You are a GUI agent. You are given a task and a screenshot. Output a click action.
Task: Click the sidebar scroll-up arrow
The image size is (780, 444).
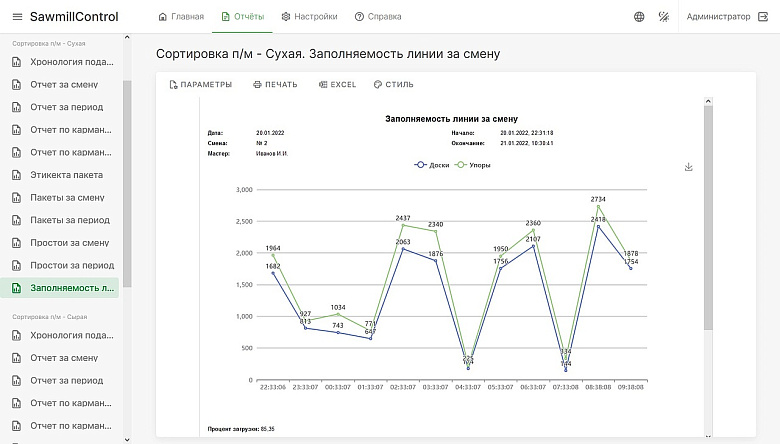[127, 37]
